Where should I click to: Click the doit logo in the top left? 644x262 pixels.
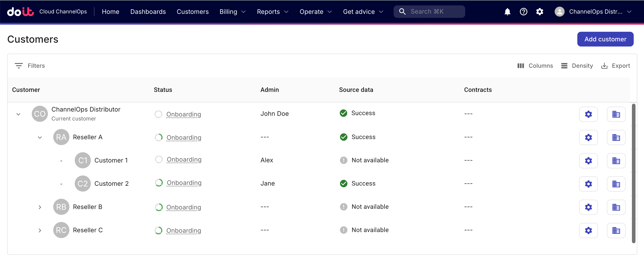click(x=20, y=11)
